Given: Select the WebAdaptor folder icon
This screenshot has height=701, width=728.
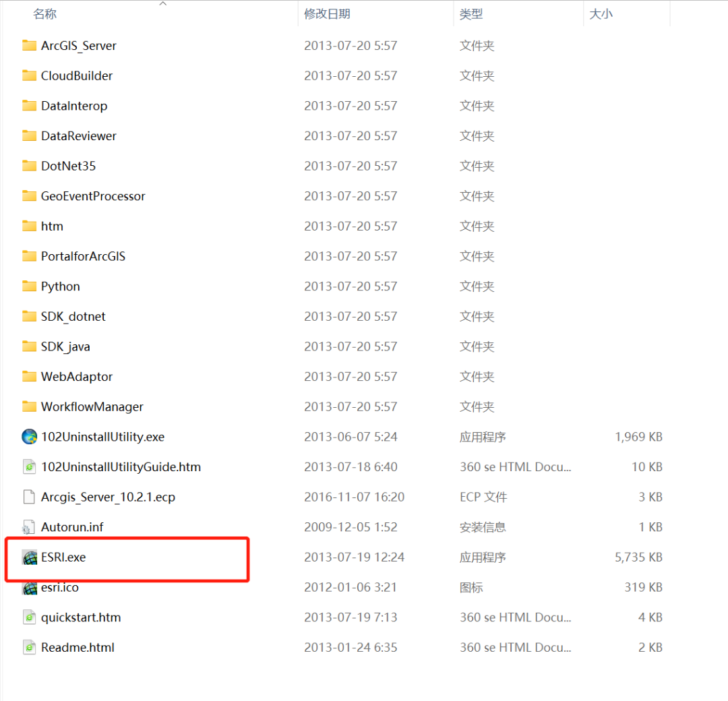Looking at the screenshot, I should (x=29, y=377).
